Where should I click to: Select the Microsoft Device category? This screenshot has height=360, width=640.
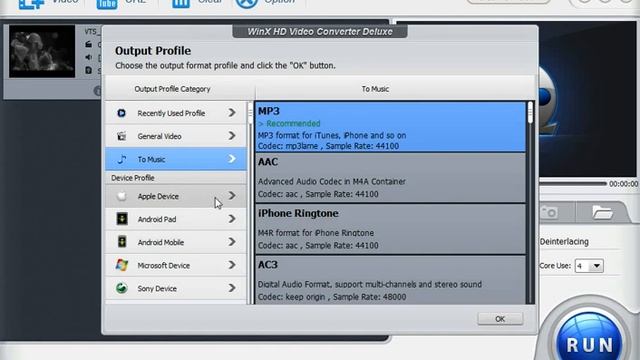(176, 265)
